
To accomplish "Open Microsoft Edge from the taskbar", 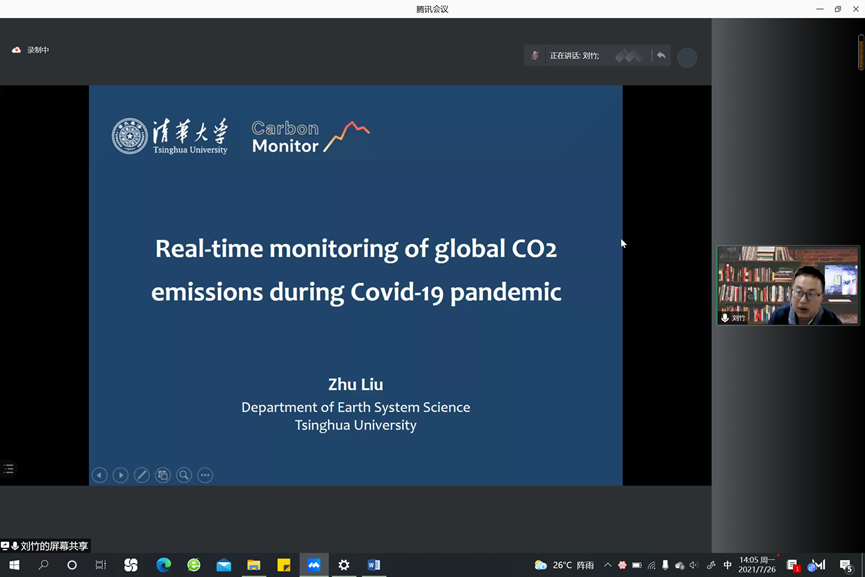I will [163, 565].
